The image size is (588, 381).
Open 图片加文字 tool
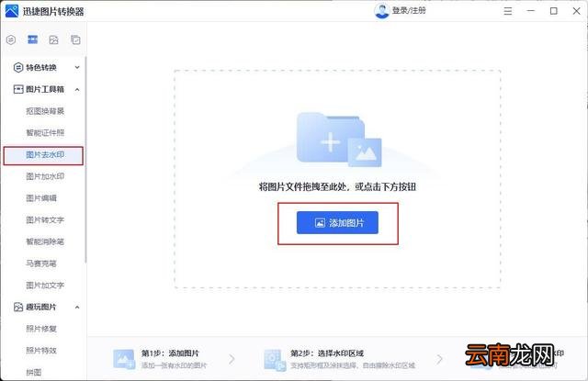click(45, 286)
